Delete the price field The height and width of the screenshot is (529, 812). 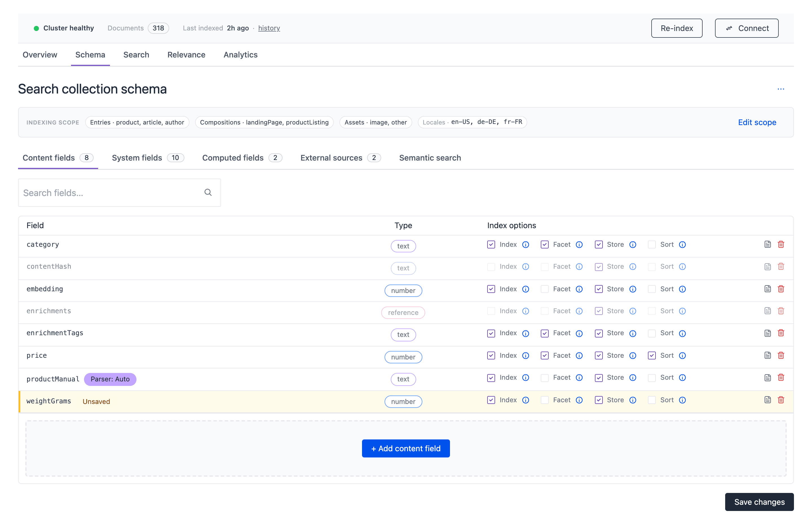click(x=781, y=355)
